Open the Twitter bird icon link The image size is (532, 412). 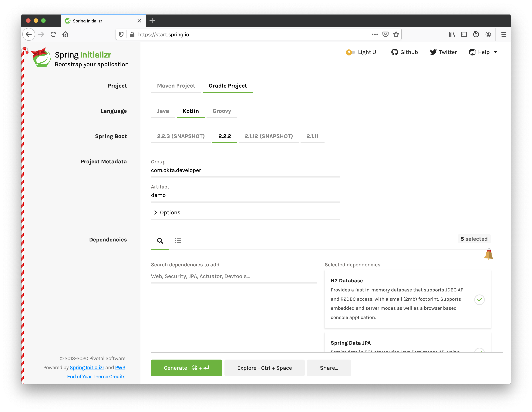pyautogui.click(x=433, y=52)
